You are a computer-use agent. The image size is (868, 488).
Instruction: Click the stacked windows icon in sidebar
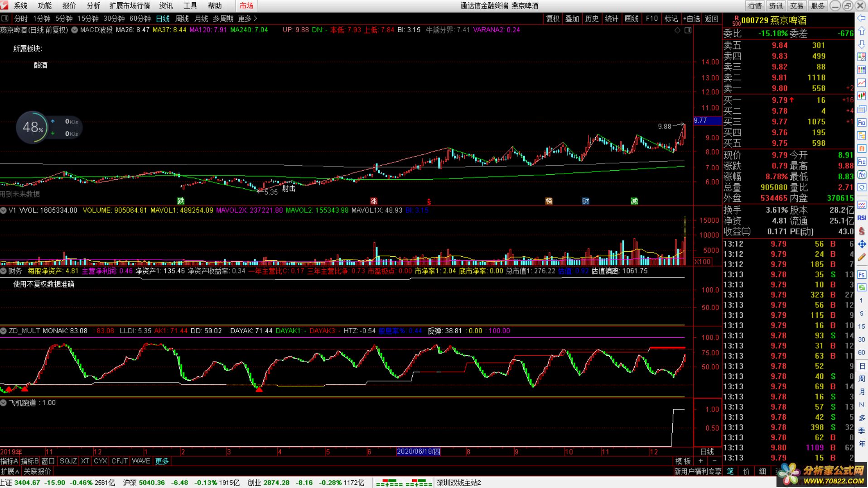point(861,109)
